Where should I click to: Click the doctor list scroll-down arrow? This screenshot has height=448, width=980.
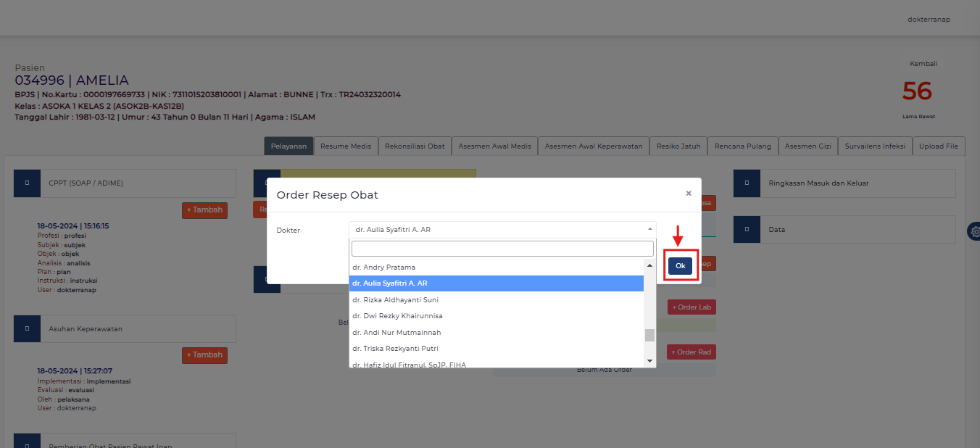[649, 360]
